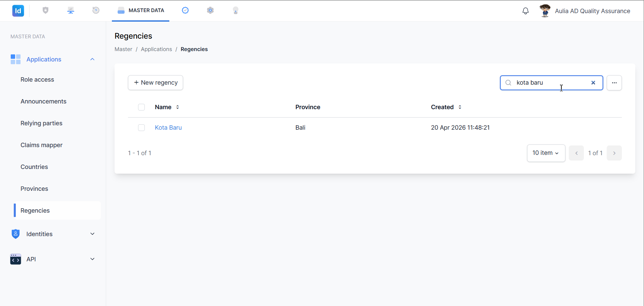The height and width of the screenshot is (306, 644).
Task: Open the lightbulb icon in top navigation
Action: [x=235, y=10]
